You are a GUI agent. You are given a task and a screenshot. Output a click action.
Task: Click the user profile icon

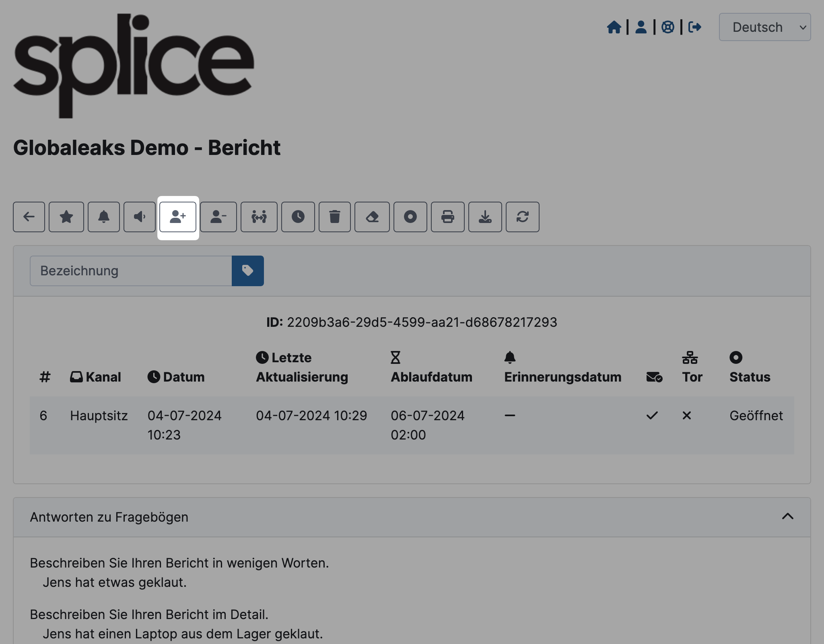tap(641, 27)
